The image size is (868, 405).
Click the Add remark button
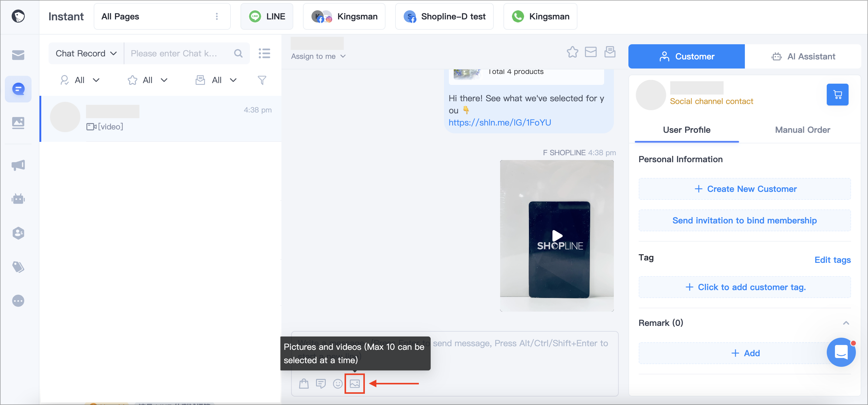744,353
